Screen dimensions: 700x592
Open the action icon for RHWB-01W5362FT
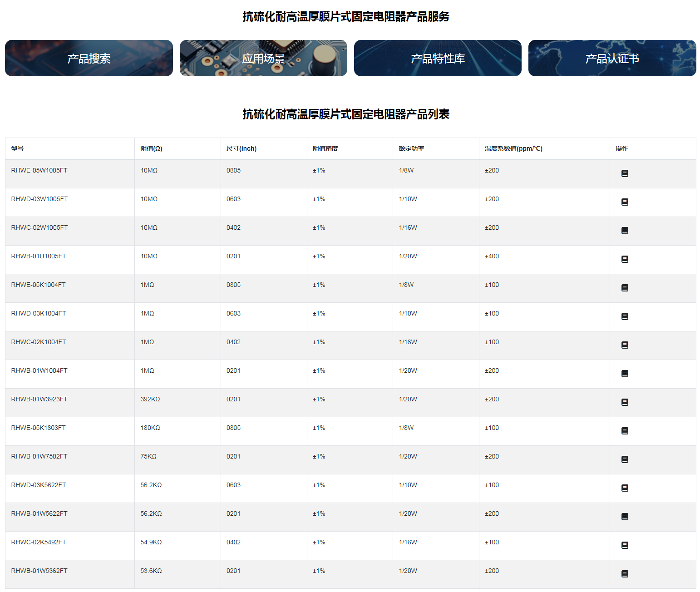(624, 574)
